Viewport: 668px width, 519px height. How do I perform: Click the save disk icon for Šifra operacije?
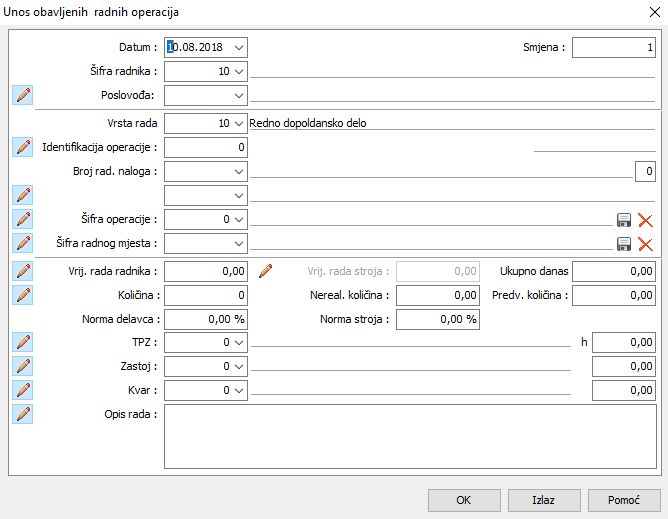[x=624, y=219]
